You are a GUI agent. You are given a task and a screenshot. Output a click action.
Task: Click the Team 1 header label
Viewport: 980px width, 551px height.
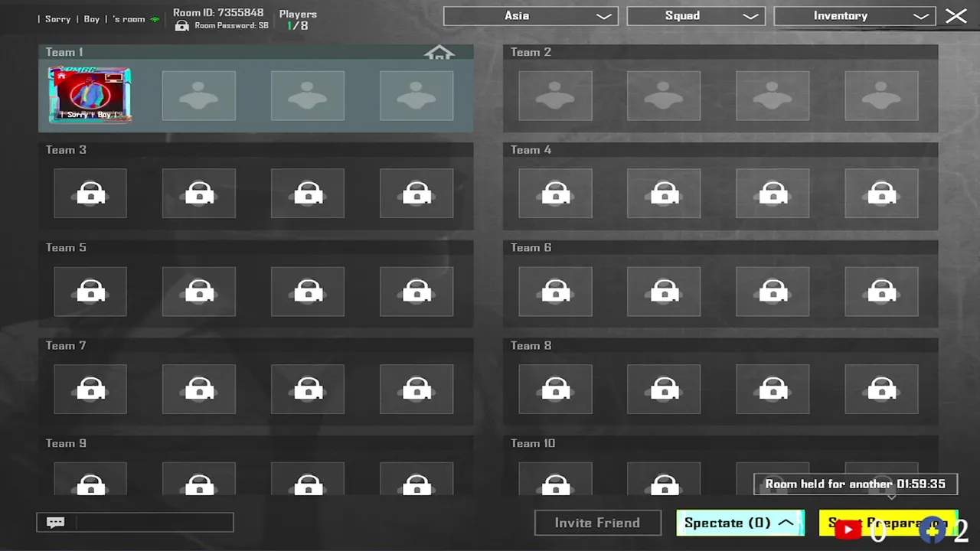tap(64, 52)
